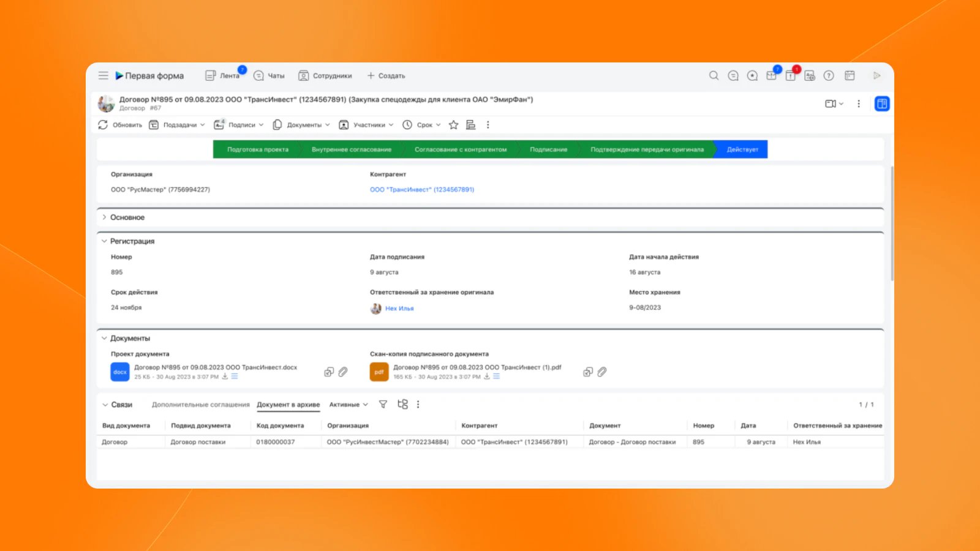Click the Обновить refresh button
980x551 pixels.
click(x=120, y=125)
